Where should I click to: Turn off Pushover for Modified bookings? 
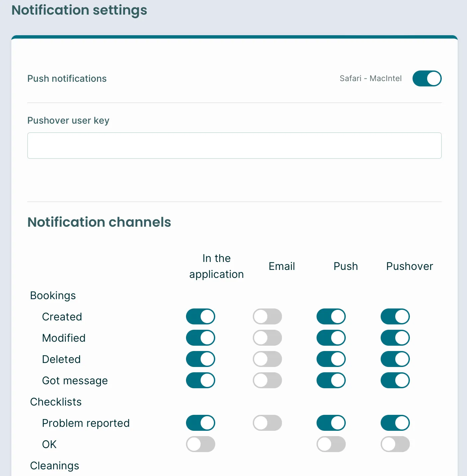pos(395,338)
